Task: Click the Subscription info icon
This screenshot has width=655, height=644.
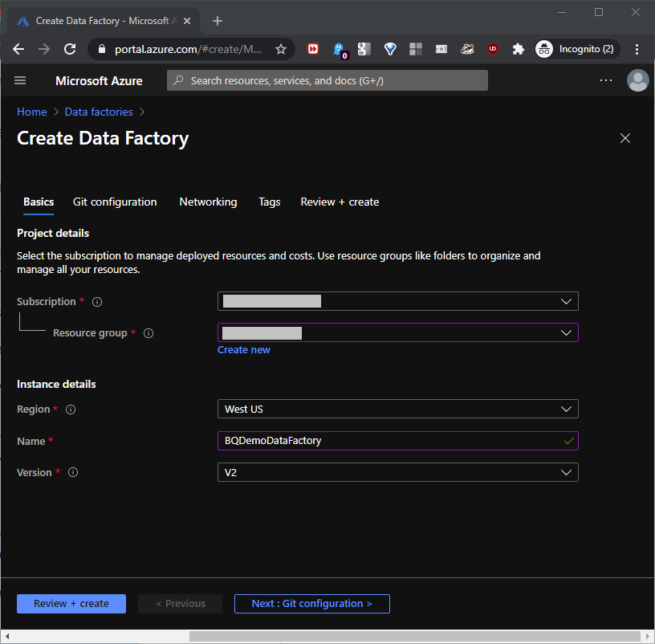Action: click(x=97, y=302)
